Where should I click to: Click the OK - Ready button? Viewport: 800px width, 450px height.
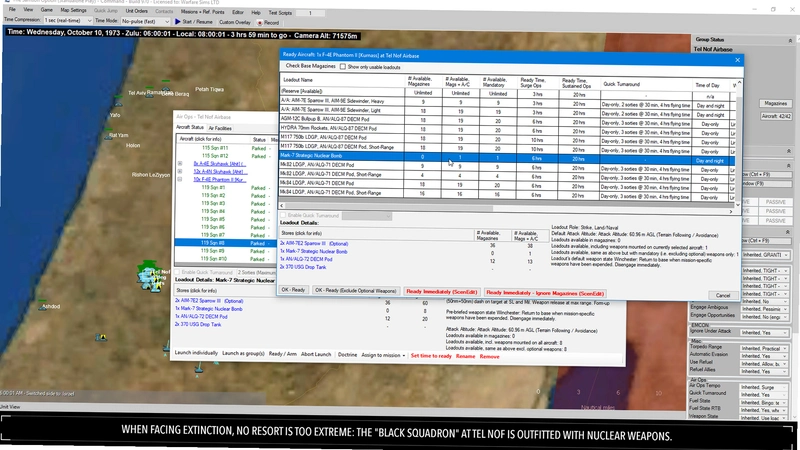click(x=293, y=290)
